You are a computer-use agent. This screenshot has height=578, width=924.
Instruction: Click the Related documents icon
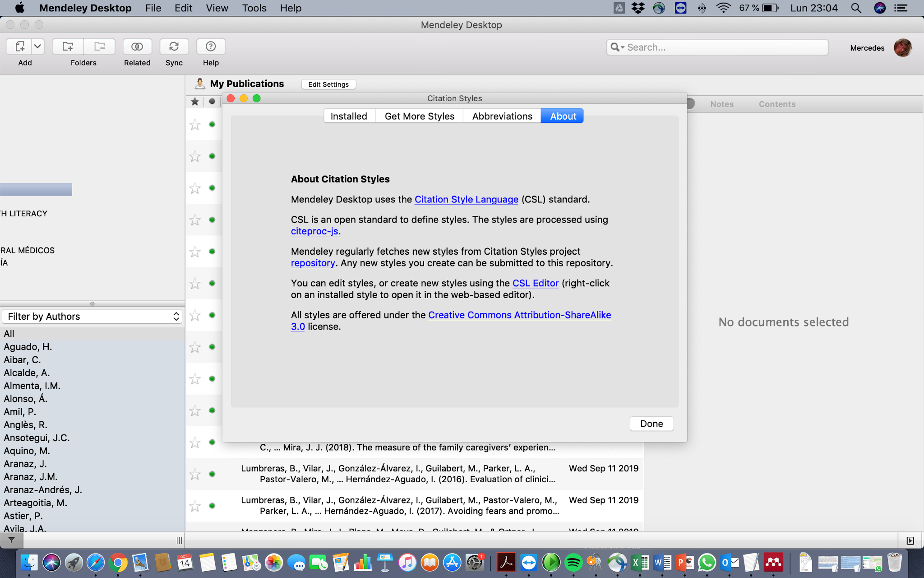pos(137,47)
